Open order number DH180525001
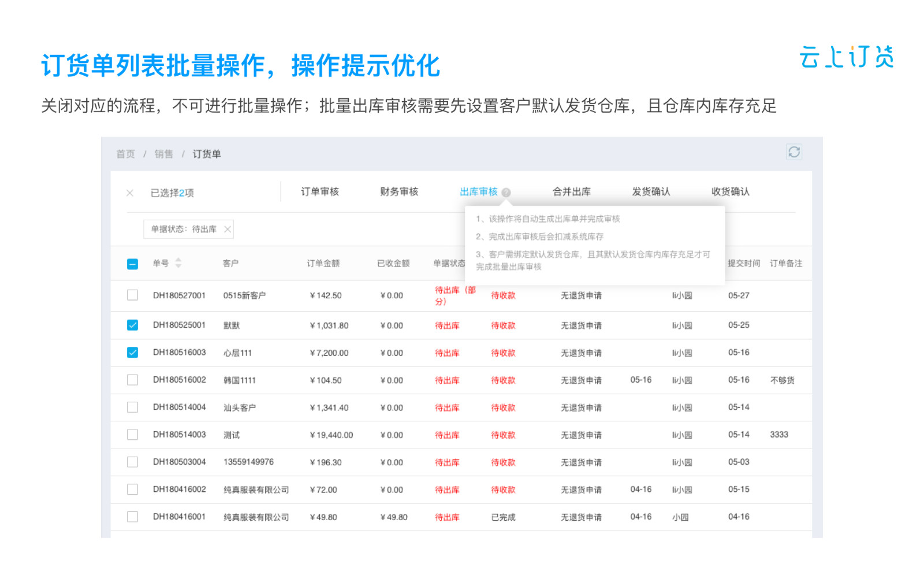 pos(179,325)
